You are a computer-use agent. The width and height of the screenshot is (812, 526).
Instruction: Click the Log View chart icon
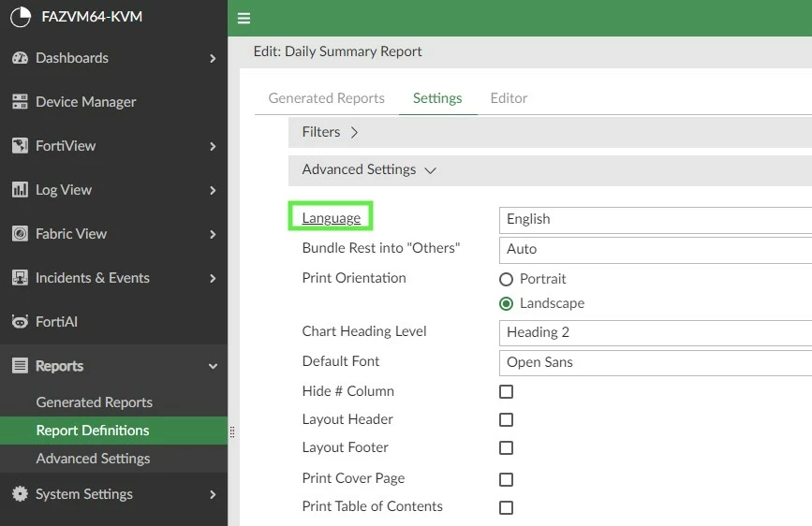click(x=20, y=189)
